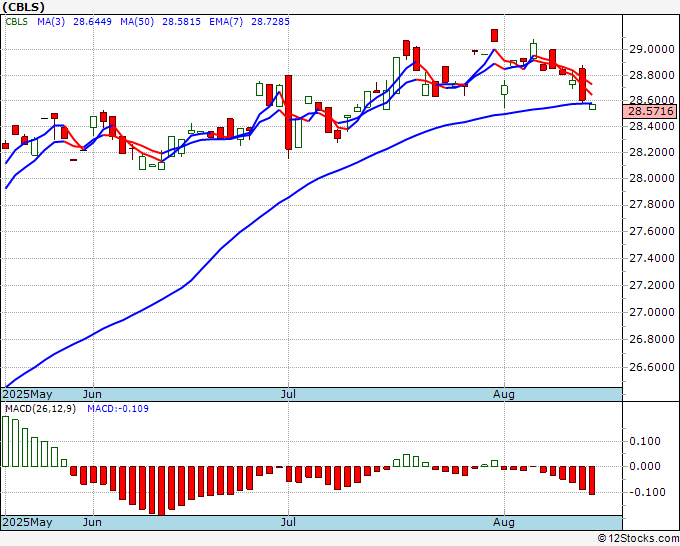Screen dimensions: 680x546
Task: Click the 28.8000 price axis label
Action: tap(651, 75)
